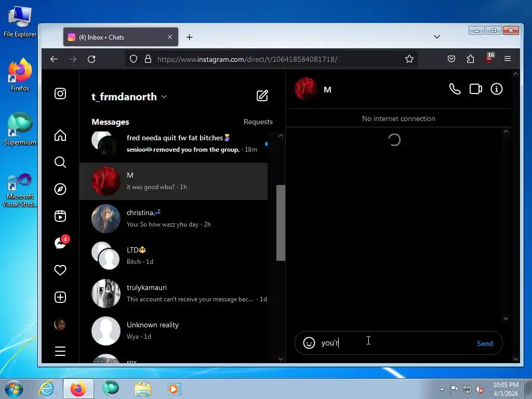Go to Instagram Home icon
Viewport: 532px width, 399px height.
point(60,135)
